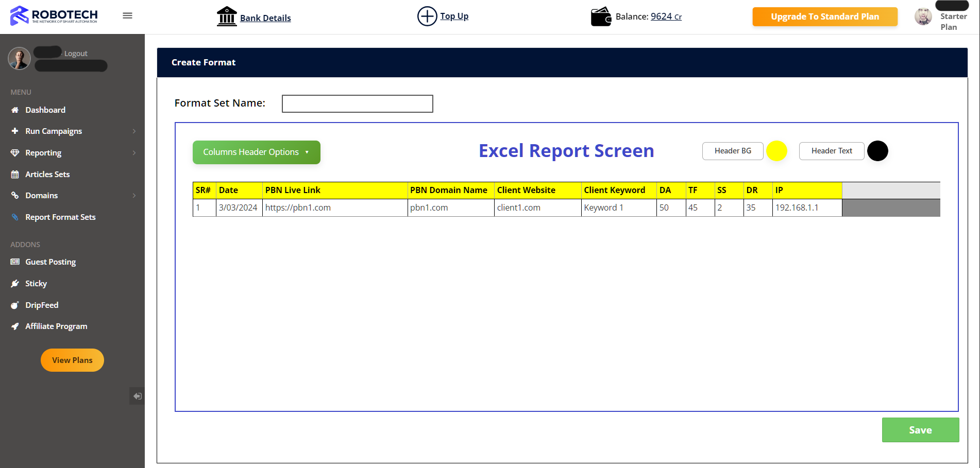Click the sidebar profile picture
The image size is (980, 468).
[19, 58]
